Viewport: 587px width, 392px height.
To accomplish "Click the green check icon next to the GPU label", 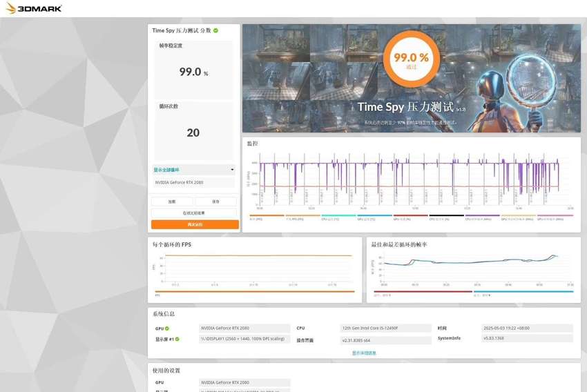I will pos(167,329).
